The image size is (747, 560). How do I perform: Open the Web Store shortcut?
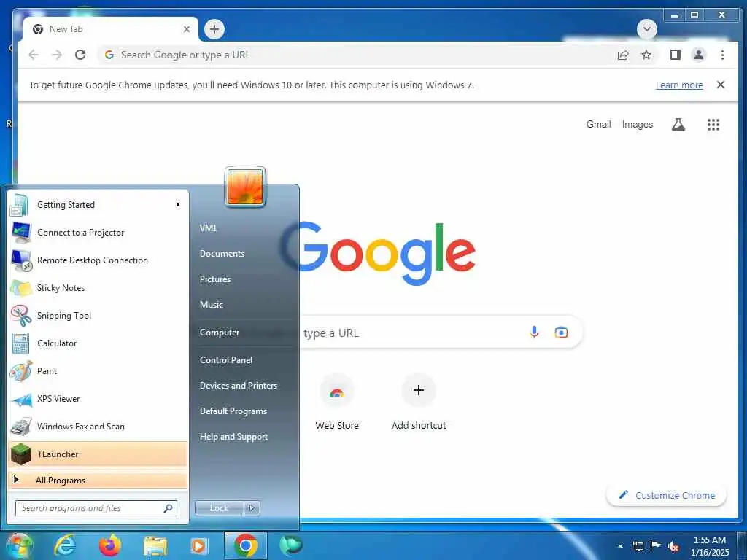(x=337, y=402)
